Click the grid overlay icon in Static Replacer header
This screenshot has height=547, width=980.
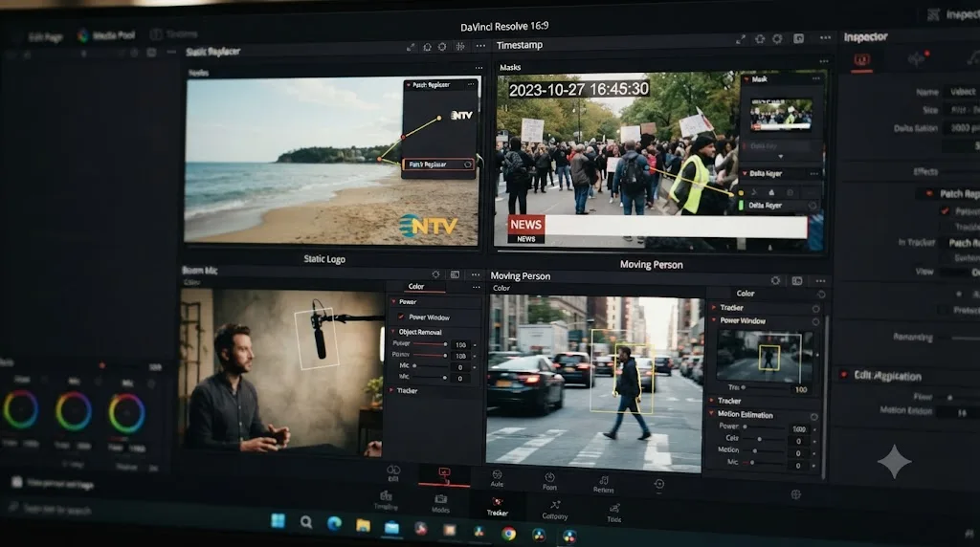pyautogui.click(x=460, y=46)
